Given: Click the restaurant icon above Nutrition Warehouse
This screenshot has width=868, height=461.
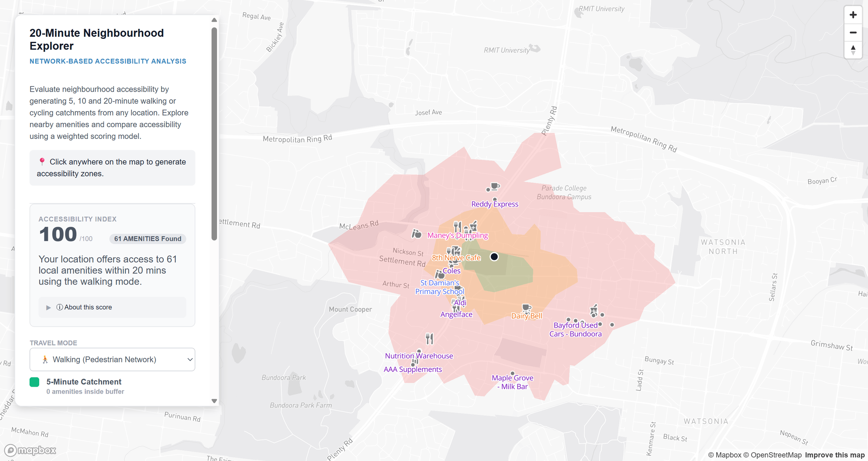Looking at the screenshot, I should pos(429,338).
